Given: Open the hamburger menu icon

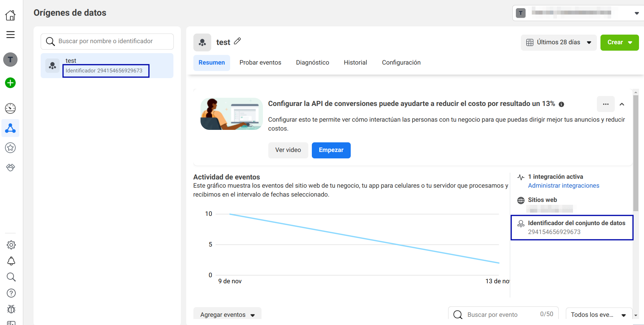Looking at the screenshot, I should (x=10, y=35).
